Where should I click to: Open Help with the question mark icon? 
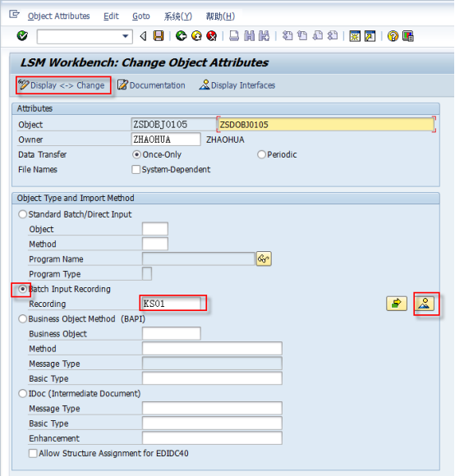click(x=393, y=36)
